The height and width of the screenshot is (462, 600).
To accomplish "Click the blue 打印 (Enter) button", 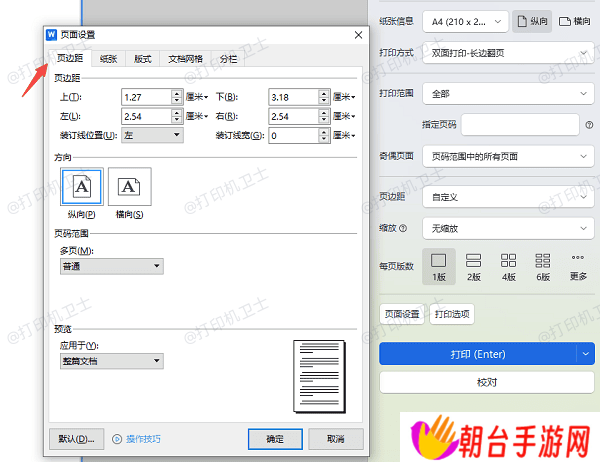I will pos(478,354).
